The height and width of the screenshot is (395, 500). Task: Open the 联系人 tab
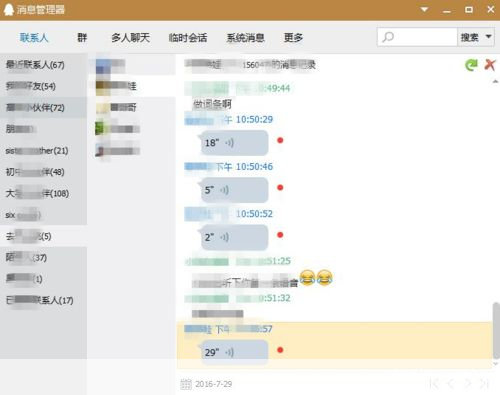pos(34,38)
